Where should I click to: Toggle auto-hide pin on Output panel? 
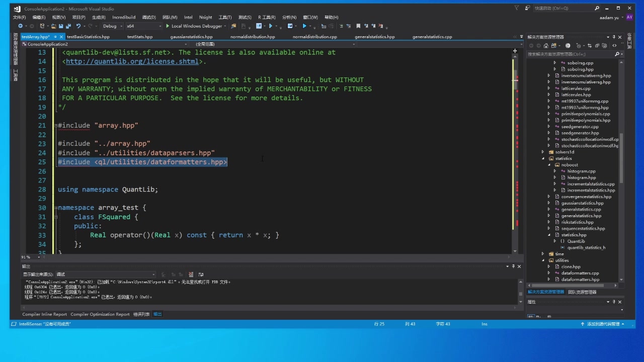point(513,266)
